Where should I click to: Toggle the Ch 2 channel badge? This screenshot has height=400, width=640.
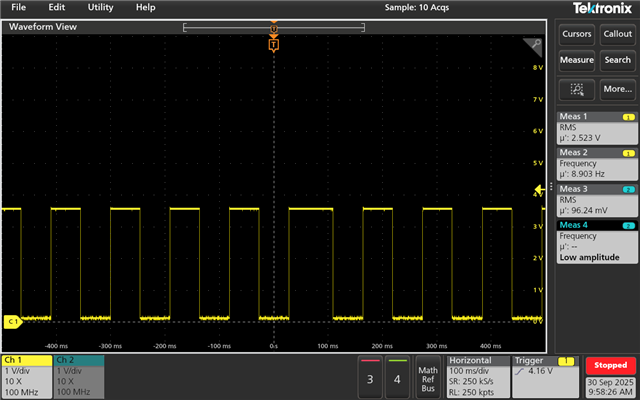click(79, 376)
